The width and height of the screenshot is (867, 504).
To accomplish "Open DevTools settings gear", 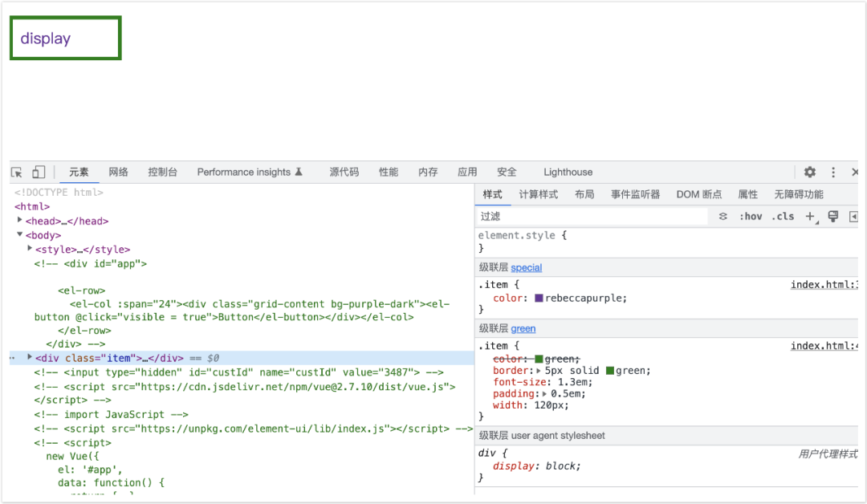I will tap(809, 173).
